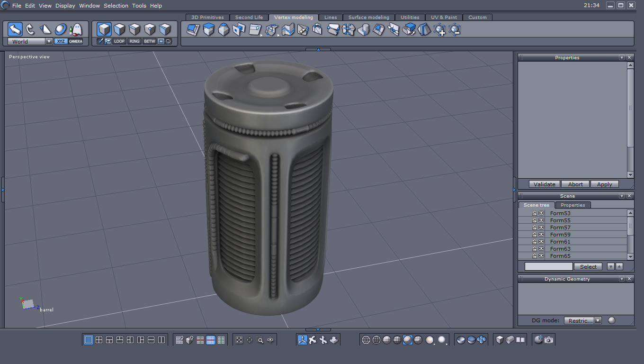
Task: Collapse the Properties panel with its arrow
Action: tap(622, 57)
